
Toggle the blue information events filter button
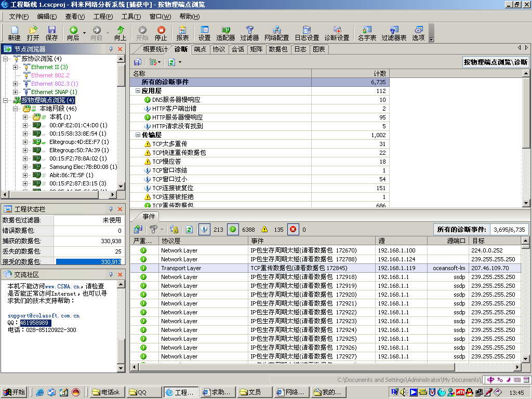click(204, 229)
